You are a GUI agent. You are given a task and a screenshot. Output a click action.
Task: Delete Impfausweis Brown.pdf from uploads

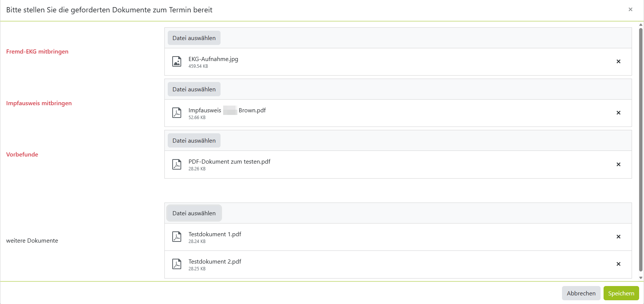[x=618, y=113]
